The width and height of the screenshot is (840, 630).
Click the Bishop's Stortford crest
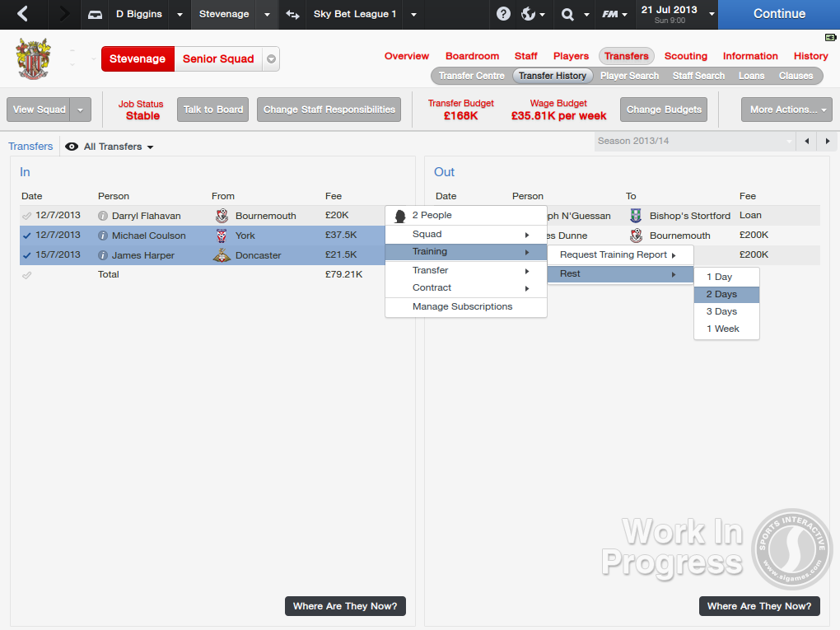(636, 216)
